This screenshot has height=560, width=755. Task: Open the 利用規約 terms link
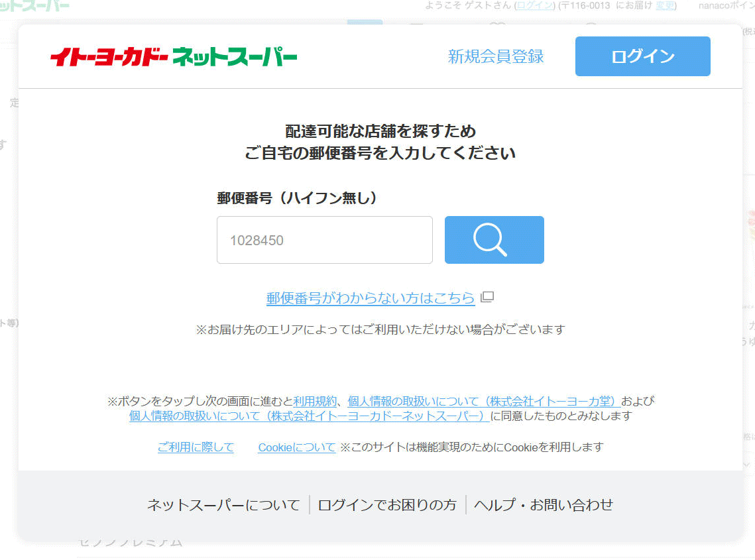(315, 402)
